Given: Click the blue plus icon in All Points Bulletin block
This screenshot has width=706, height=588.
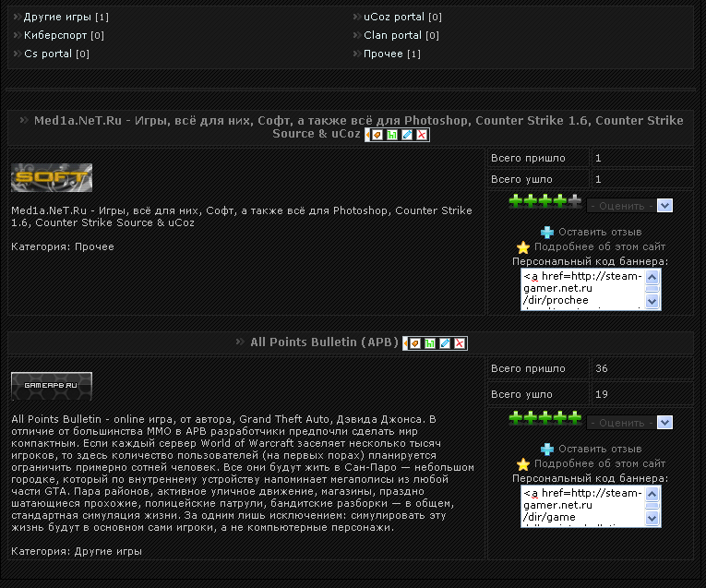Looking at the screenshot, I should coord(547,450).
